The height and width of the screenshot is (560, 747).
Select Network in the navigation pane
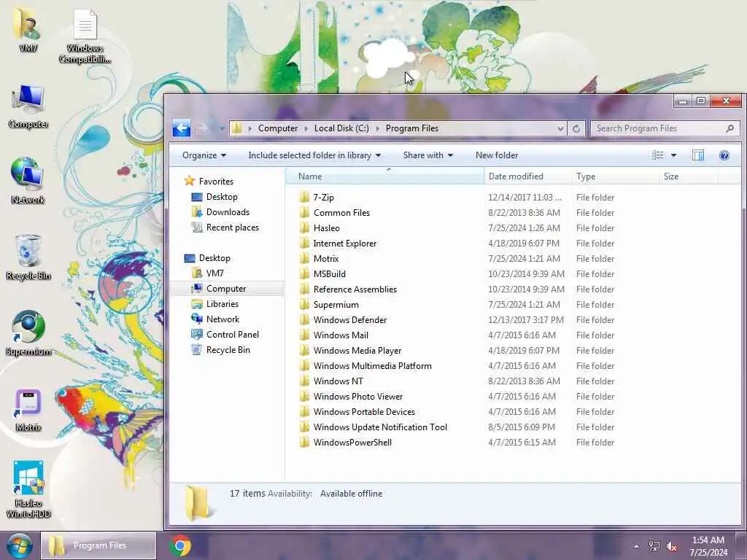tap(222, 319)
